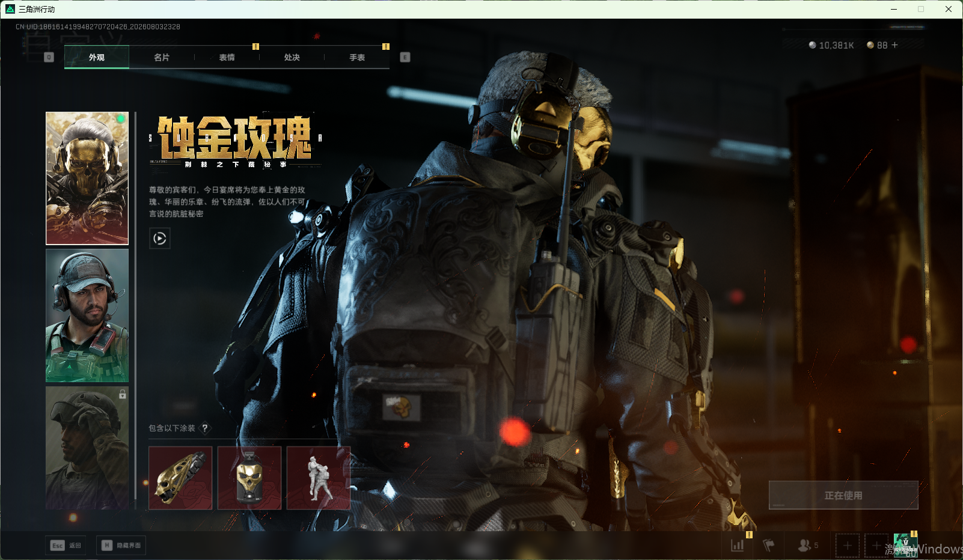Click the second empty squad slot plus
This screenshot has width=963, height=560.
pos(876,546)
